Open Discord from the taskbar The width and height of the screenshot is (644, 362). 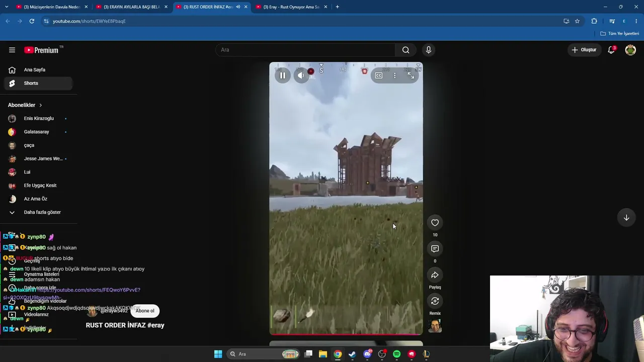tap(367, 354)
